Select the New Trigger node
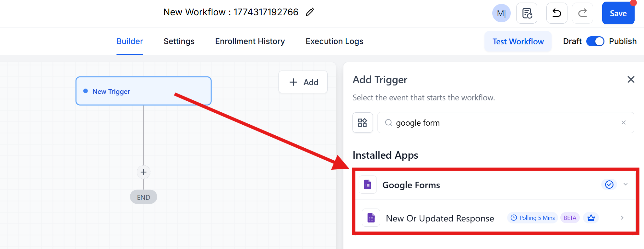 pos(143,91)
